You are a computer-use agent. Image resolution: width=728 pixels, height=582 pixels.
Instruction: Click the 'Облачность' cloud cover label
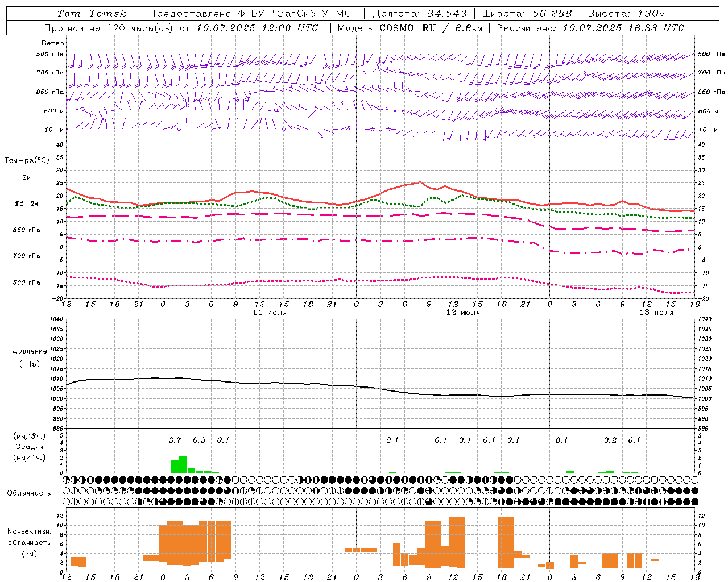click(x=29, y=493)
